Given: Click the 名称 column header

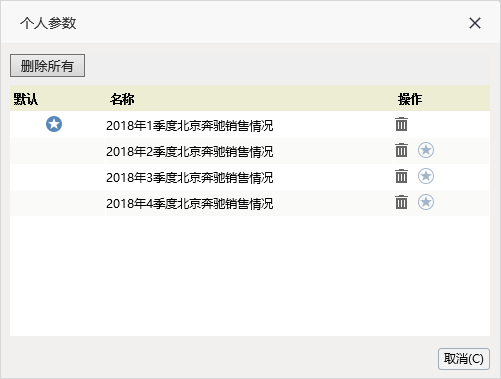Looking at the screenshot, I should 122,99.
